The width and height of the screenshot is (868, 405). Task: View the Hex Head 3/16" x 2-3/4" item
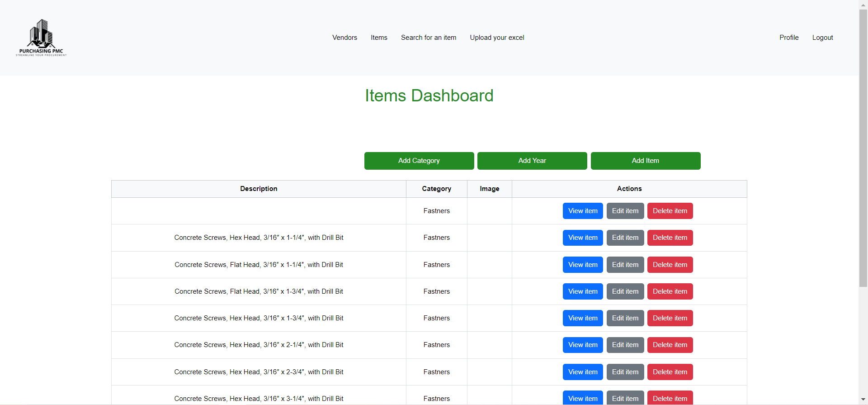click(x=582, y=372)
